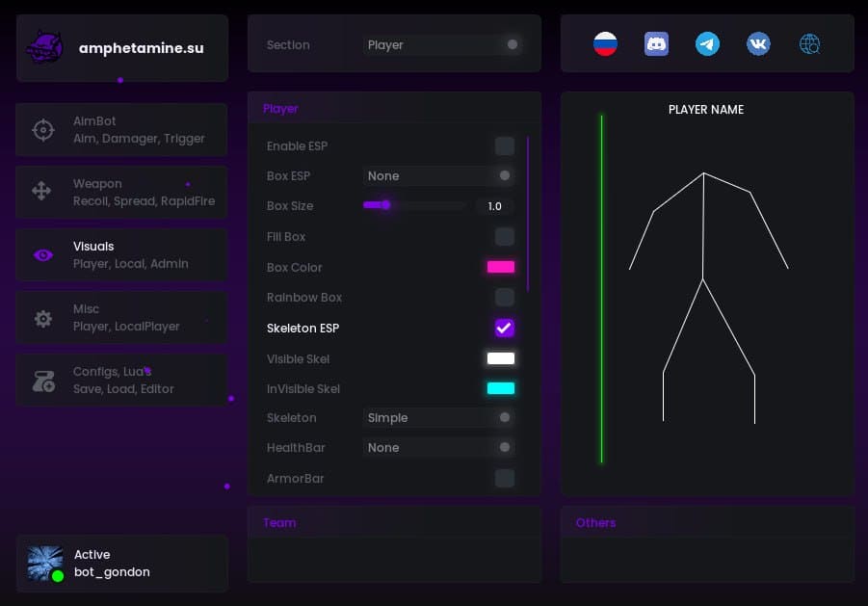Viewport: 868px width, 606px height.
Task: Expand the Box ESP dropdown
Action: pos(439,176)
